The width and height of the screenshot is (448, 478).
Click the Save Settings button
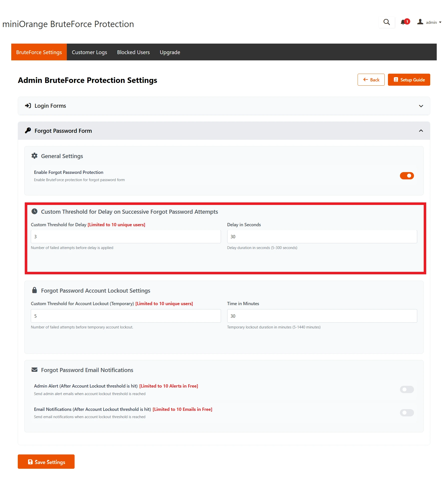[46, 461]
